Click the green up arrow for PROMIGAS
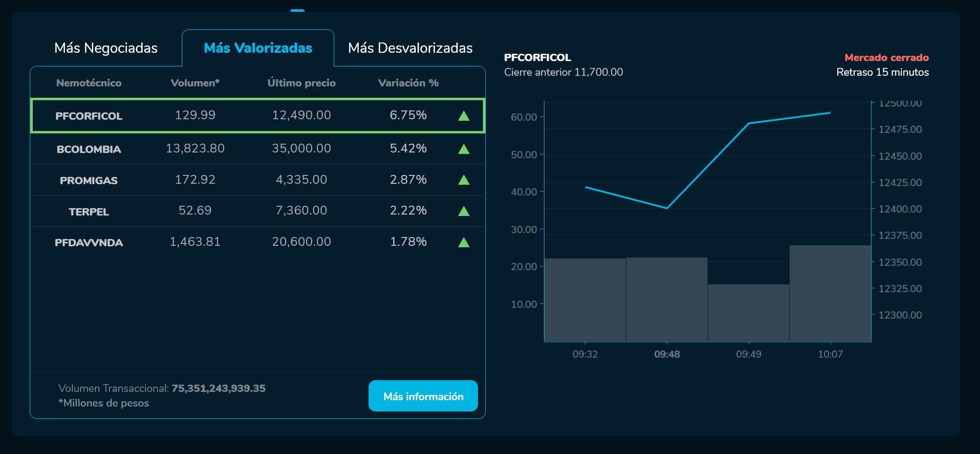The height and width of the screenshot is (454, 980). (463, 180)
